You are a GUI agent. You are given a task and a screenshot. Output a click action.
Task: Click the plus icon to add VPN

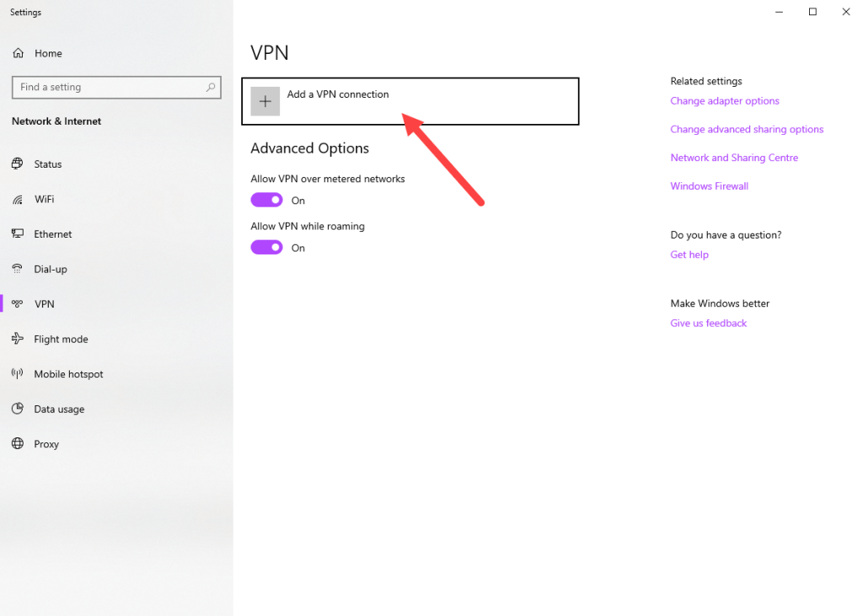(265, 101)
